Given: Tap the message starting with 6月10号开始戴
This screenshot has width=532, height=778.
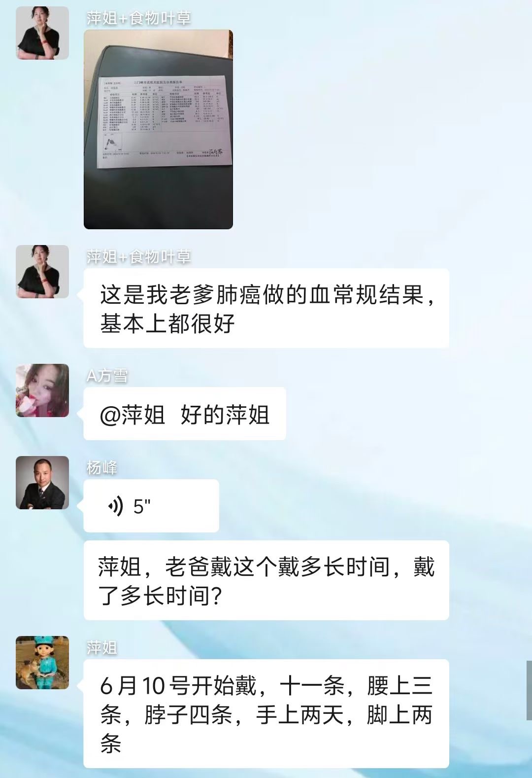Looking at the screenshot, I should pyautogui.click(x=266, y=713).
